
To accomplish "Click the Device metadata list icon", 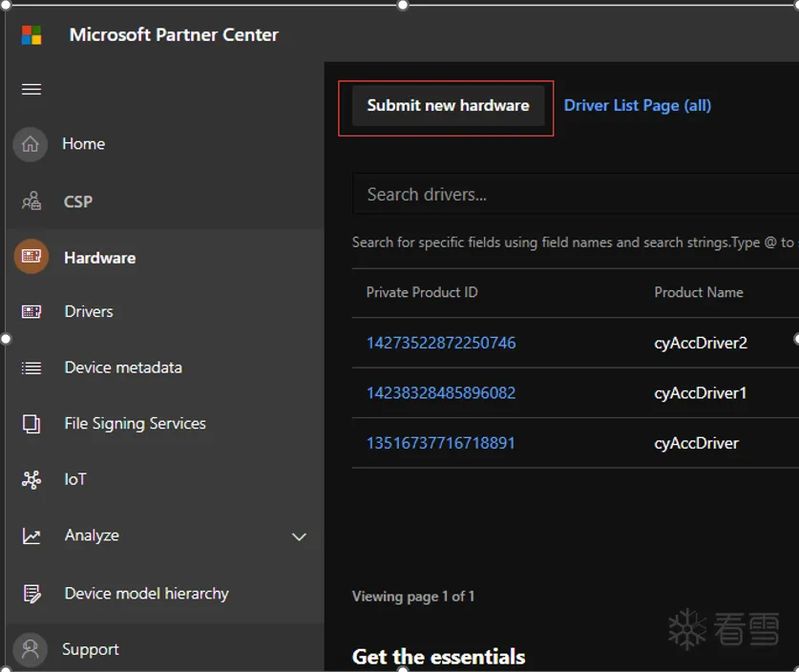I will click(x=32, y=367).
